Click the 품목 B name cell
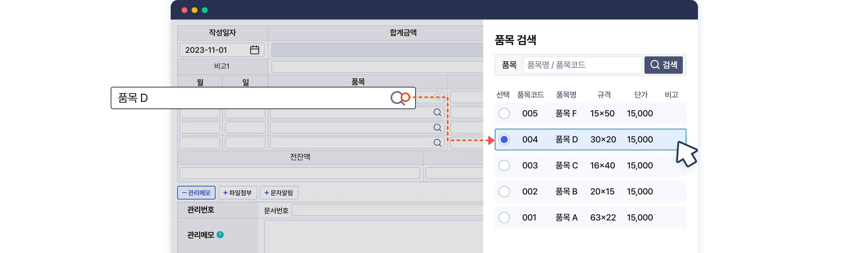This screenshot has height=253, width=868. pos(566,192)
